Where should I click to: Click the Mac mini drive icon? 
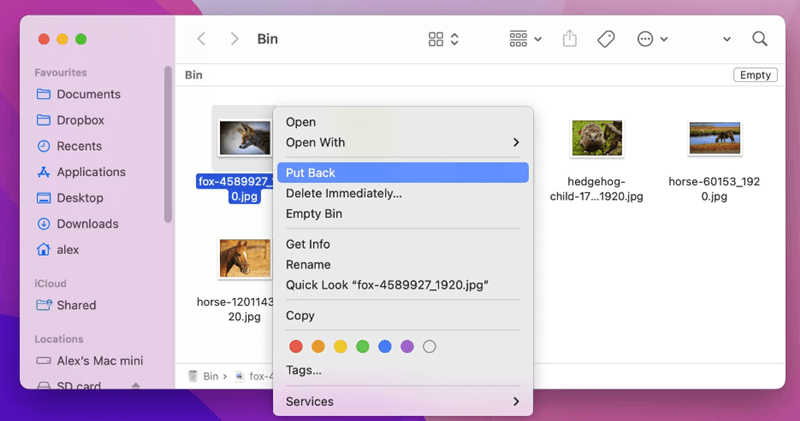point(44,361)
